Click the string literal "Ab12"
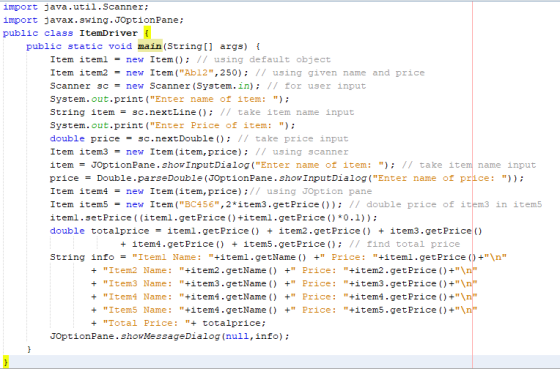Viewport: 560px width, 369px height. (x=196, y=73)
